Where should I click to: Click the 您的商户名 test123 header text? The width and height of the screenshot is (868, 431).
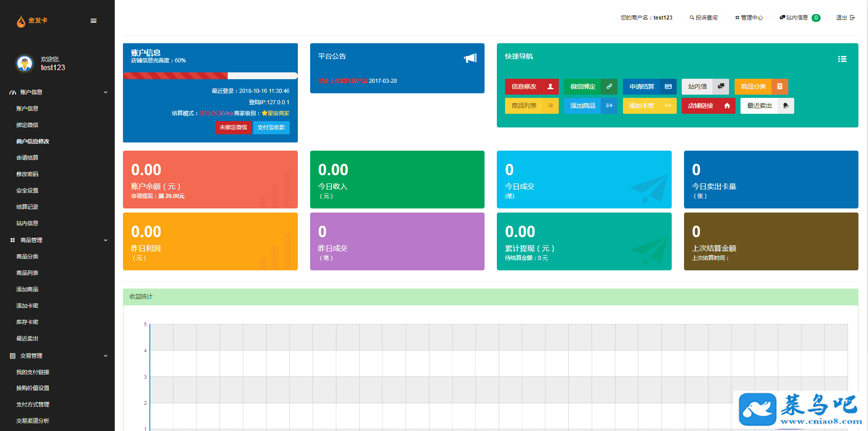pyautogui.click(x=646, y=18)
